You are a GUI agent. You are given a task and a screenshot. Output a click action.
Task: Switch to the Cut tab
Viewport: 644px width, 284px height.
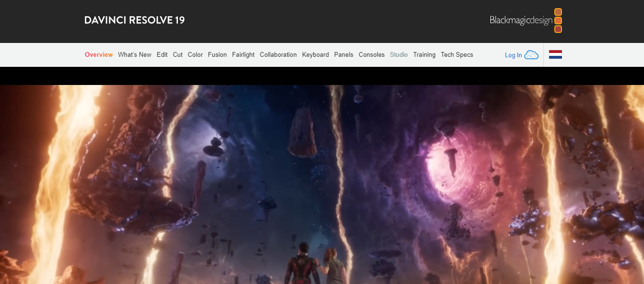(x=178, y=55)
